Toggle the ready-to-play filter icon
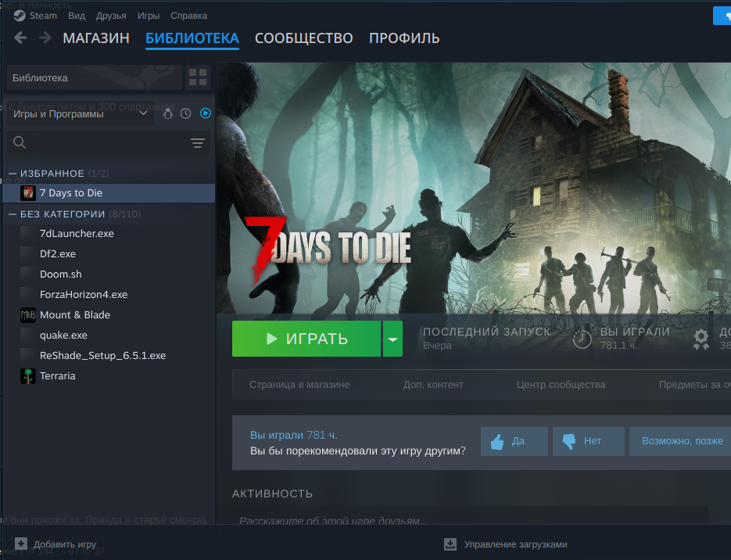This screenshot has height=560, width=731. click(x=206, y=113)
